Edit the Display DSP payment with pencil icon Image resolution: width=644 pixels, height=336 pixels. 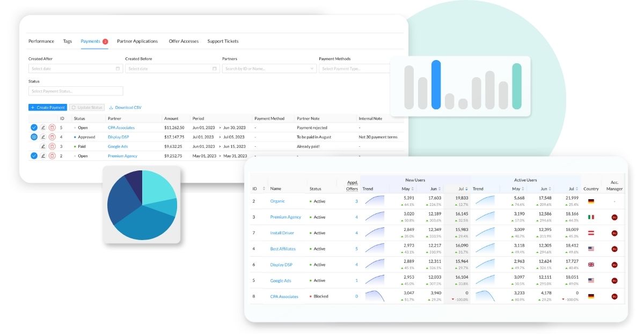point(43,137)
